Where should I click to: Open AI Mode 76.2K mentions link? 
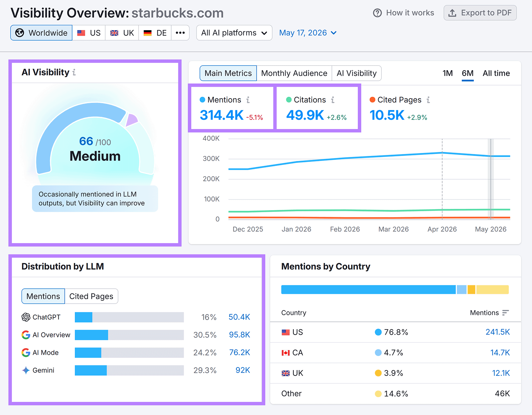point(239,352)
